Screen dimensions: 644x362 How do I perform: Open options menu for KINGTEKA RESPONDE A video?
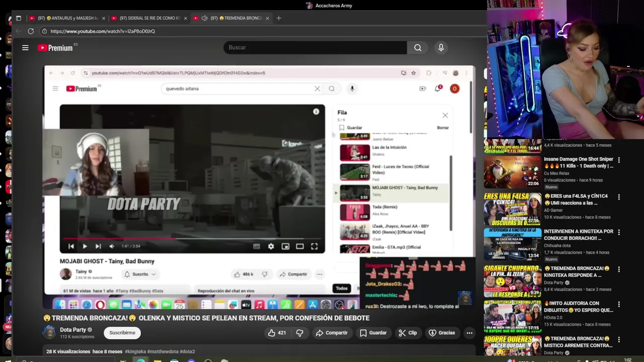[x=619, y=269]
